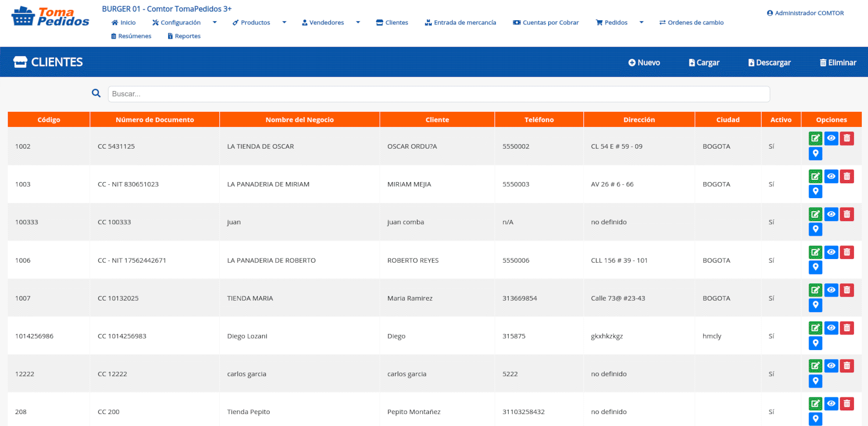Image resolution: width=868 pixels, height=426 pixels.
Task: Show location pin for client 1003
Action: pos(815,191)
